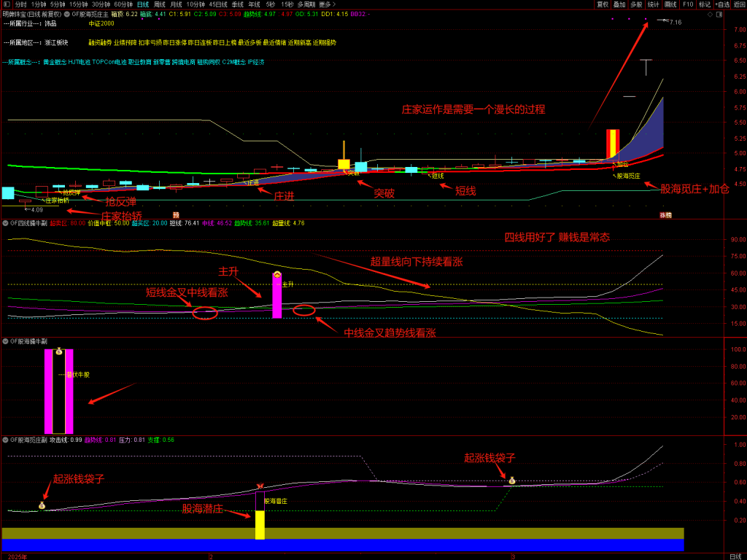Click the 涨停 marker at main chart bottom-right
Viewport: 747px width, 560px height.
click(665, 215)
